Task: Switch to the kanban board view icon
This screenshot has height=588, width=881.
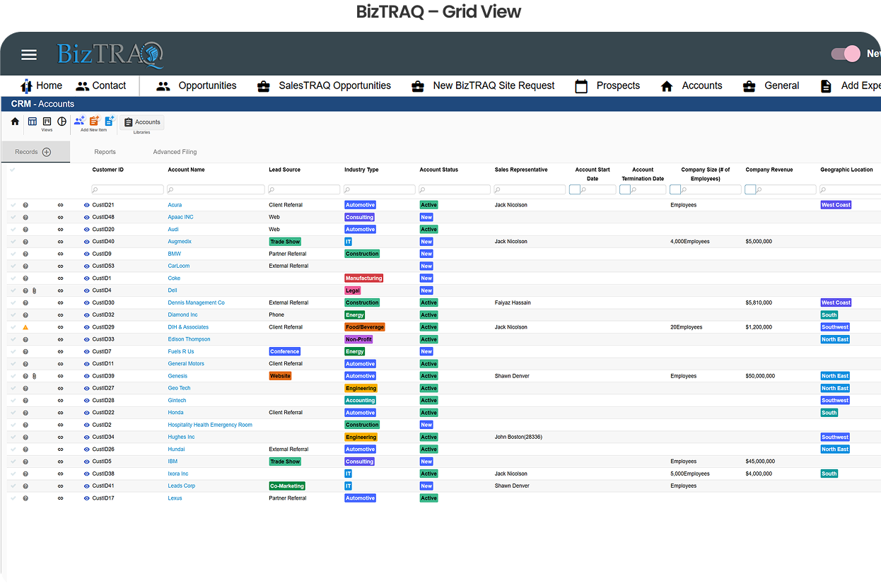Action: click(47, 122)
